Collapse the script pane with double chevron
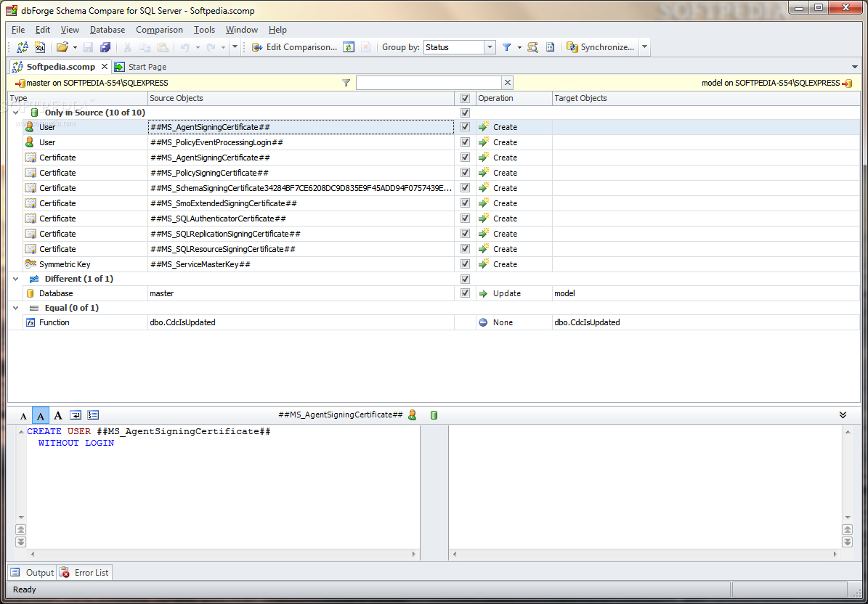The width and height of the screenshot is (868, 604). point(843,415)
